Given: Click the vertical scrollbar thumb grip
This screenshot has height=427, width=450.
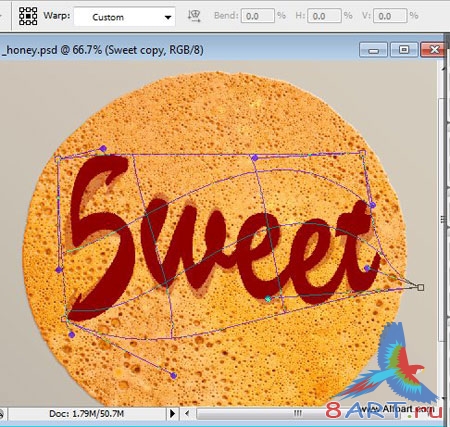Looking at the screenshot, I should 443,219.
